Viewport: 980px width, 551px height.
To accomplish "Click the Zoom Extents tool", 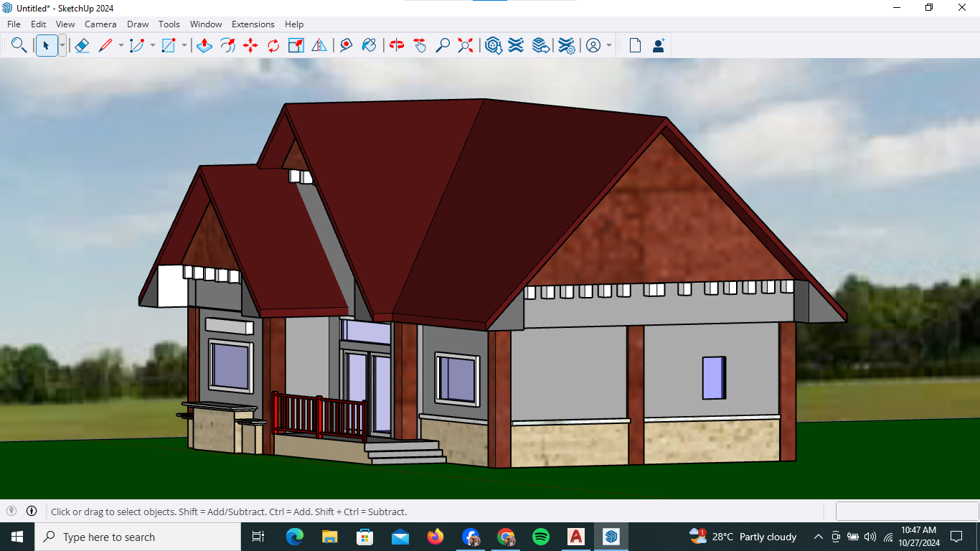I will 466,45.
